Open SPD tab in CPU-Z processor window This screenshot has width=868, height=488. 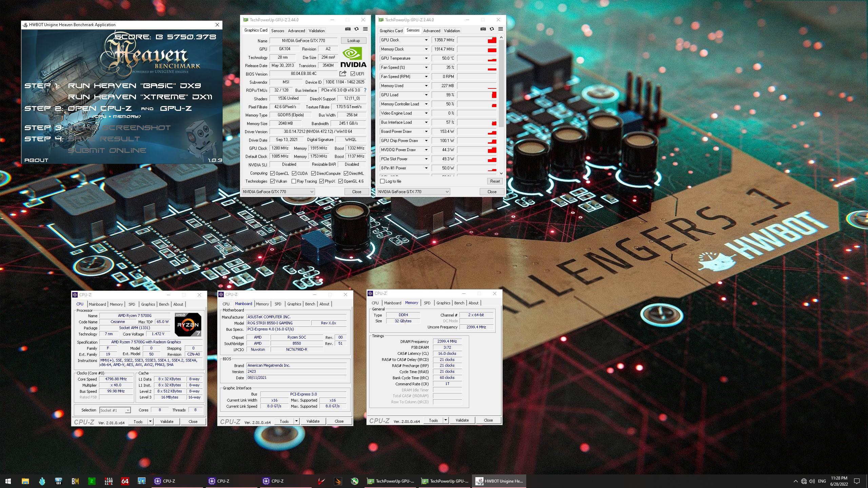pyautogui.click(x=132, y=304)
